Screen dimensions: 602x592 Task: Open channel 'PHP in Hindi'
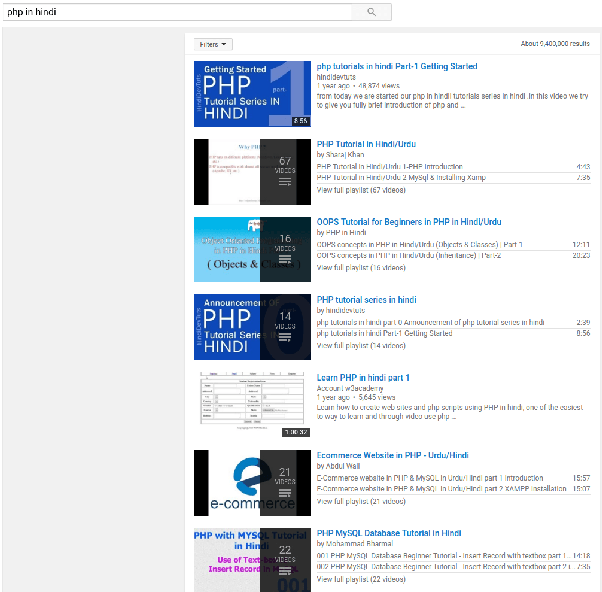[346, 232]
